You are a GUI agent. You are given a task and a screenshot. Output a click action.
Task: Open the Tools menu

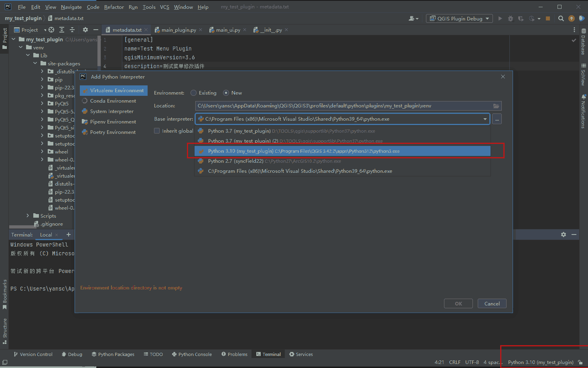(x=149, y=7)
